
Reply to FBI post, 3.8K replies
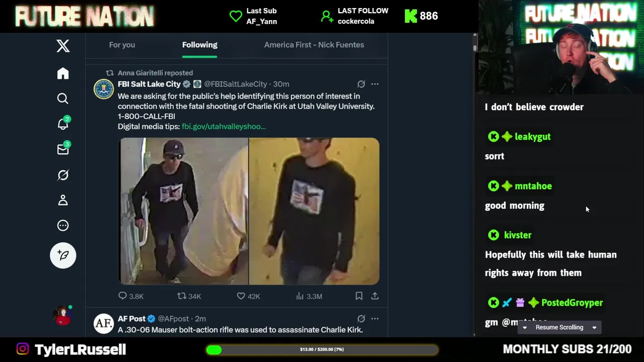131,296
